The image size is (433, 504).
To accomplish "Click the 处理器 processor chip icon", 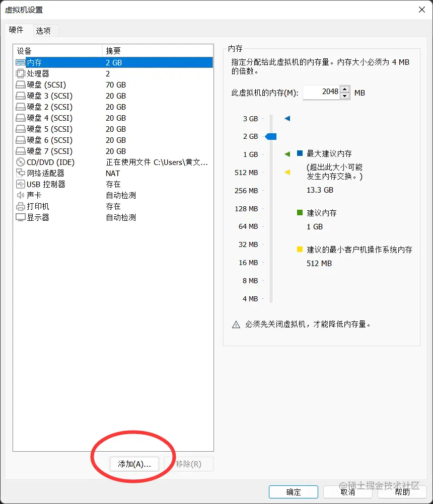I will tap(20, 73).
